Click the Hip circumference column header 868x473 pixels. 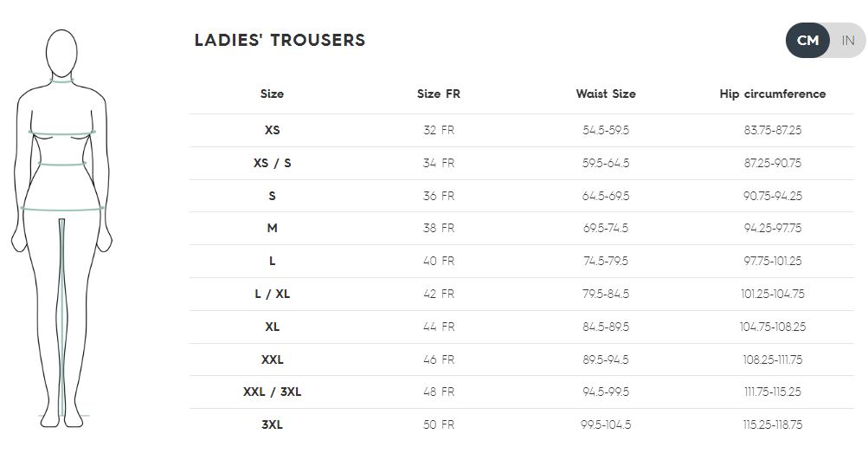point(773,94)
